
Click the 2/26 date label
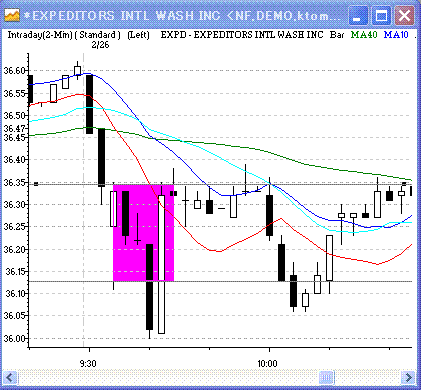coord(100,45)
